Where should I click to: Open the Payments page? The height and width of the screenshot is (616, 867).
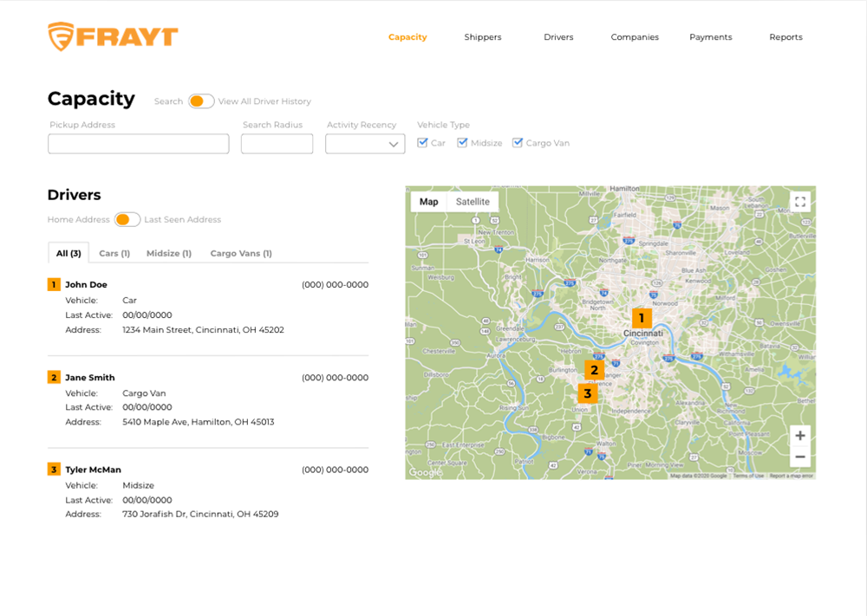click(711, 37)
